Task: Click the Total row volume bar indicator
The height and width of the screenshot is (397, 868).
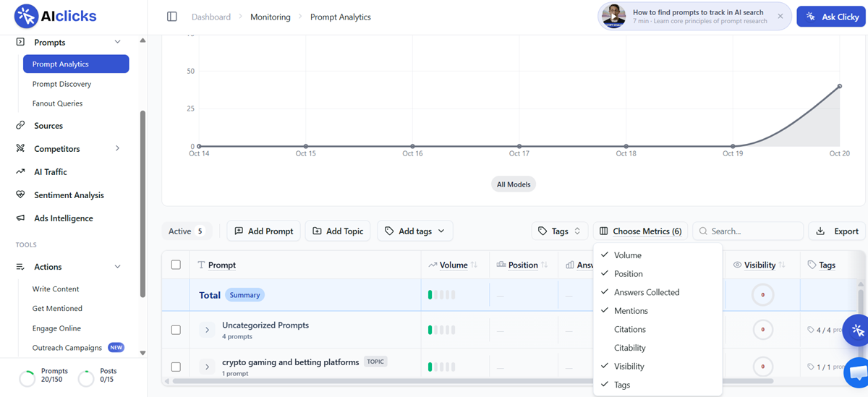Action: pyautogui.click(x=442, y=295)
